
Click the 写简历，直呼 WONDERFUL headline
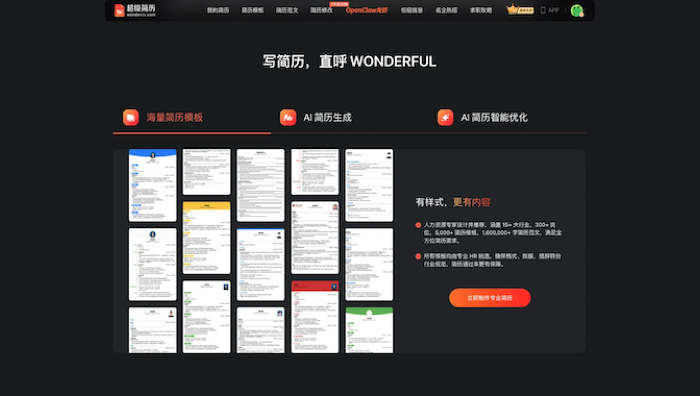coord(349,62)
